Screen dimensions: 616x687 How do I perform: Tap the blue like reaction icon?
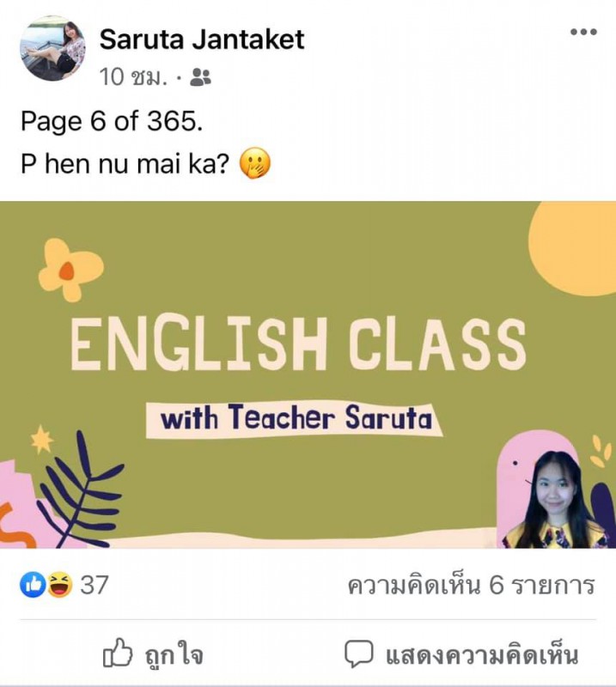click(33, 585)
